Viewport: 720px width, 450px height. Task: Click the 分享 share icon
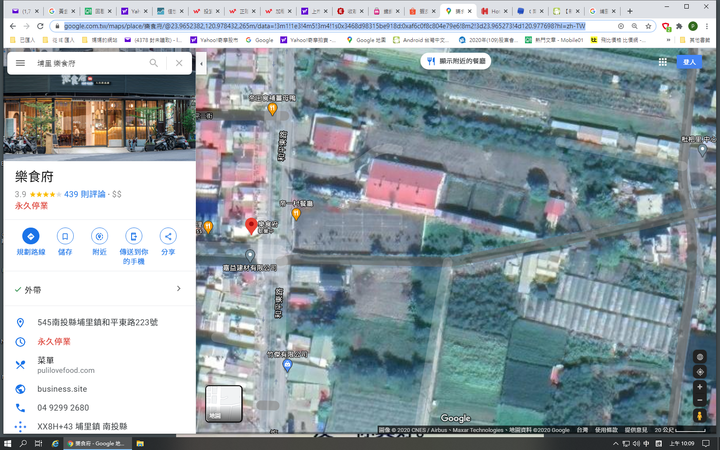pos(168,236)
